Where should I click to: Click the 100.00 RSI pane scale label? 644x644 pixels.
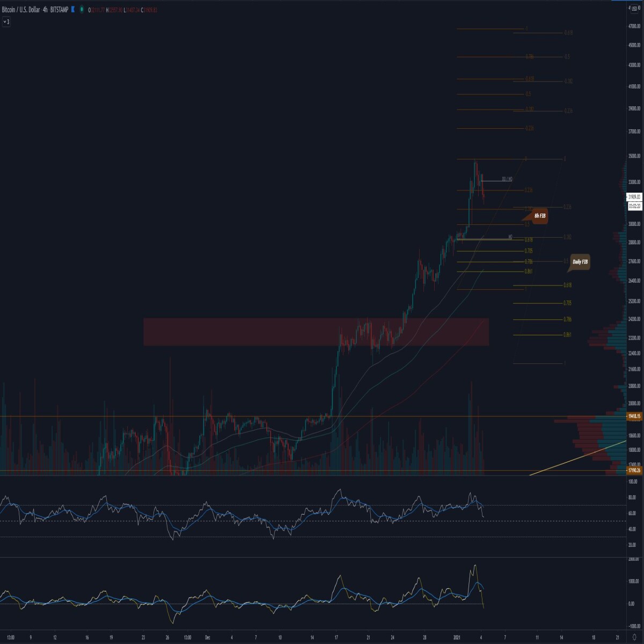click(x=634, y=482)
